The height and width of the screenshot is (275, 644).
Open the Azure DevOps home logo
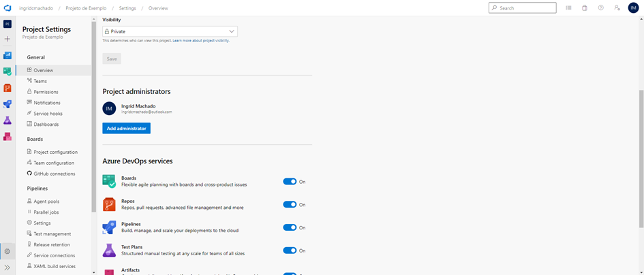7,7
